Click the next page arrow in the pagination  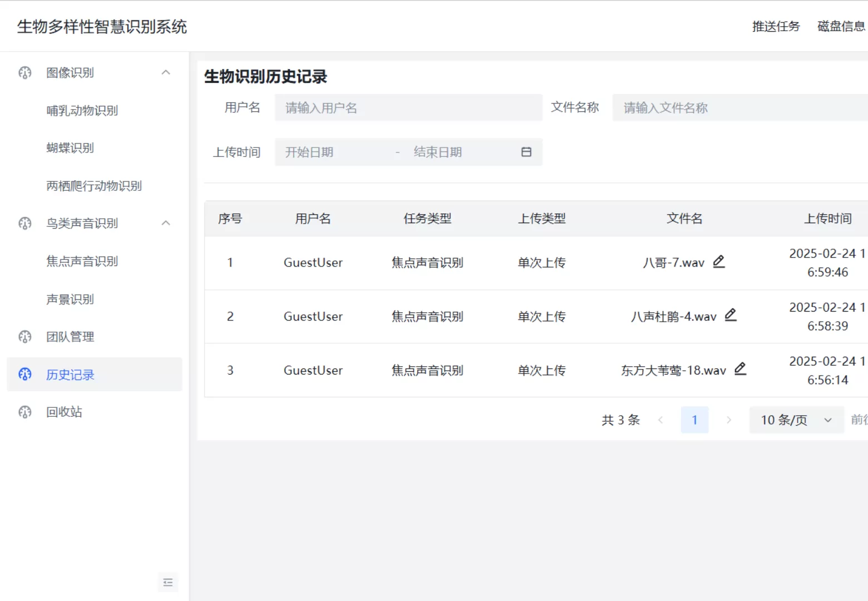[729, 420]
